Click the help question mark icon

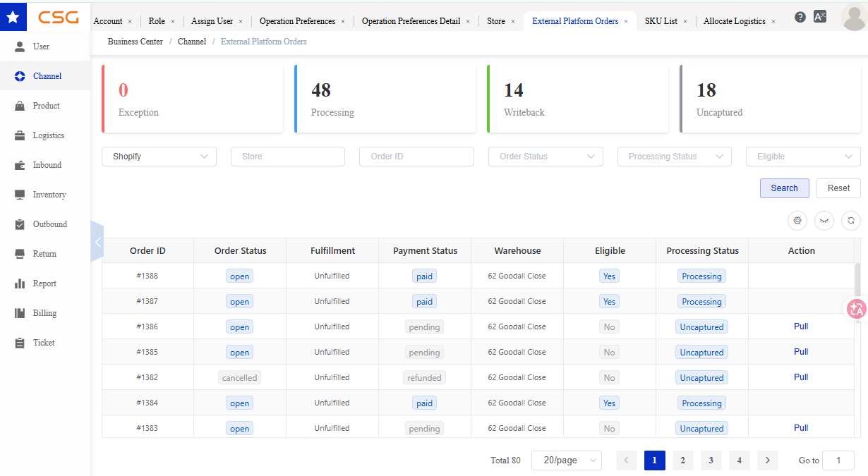[800, 17]
